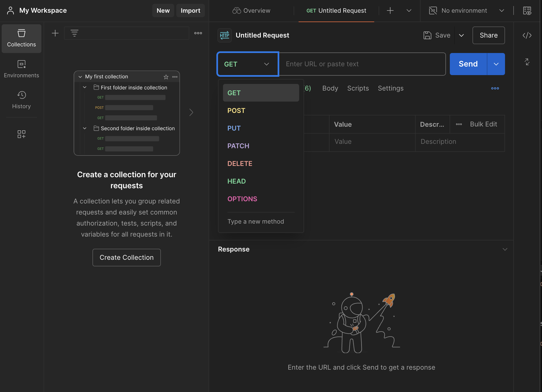Screen dimensions: 542x392
Task: Select the OPTIONS method entry
Action: click(x=242, y=199)
